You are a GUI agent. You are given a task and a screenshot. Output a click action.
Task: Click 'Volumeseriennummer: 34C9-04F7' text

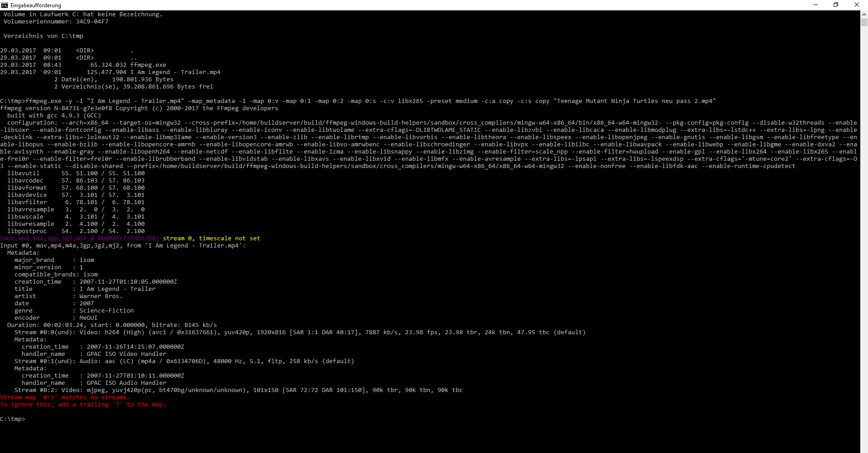coord(56,22)
